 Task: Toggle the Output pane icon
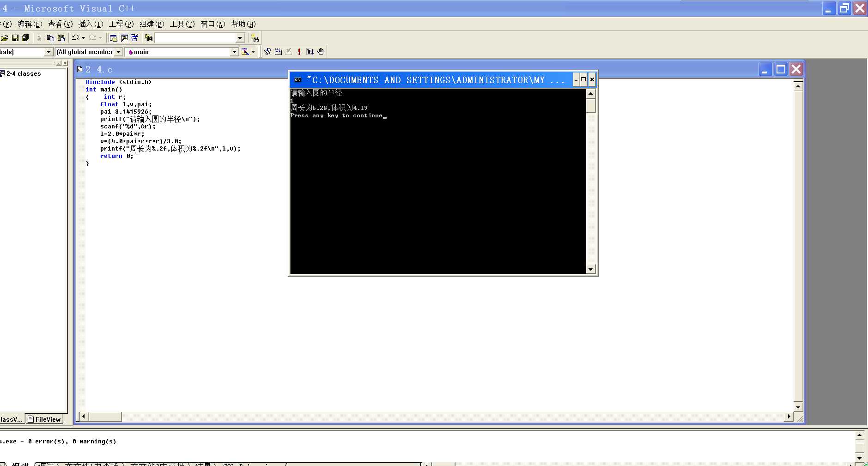(x=124, y=38)
